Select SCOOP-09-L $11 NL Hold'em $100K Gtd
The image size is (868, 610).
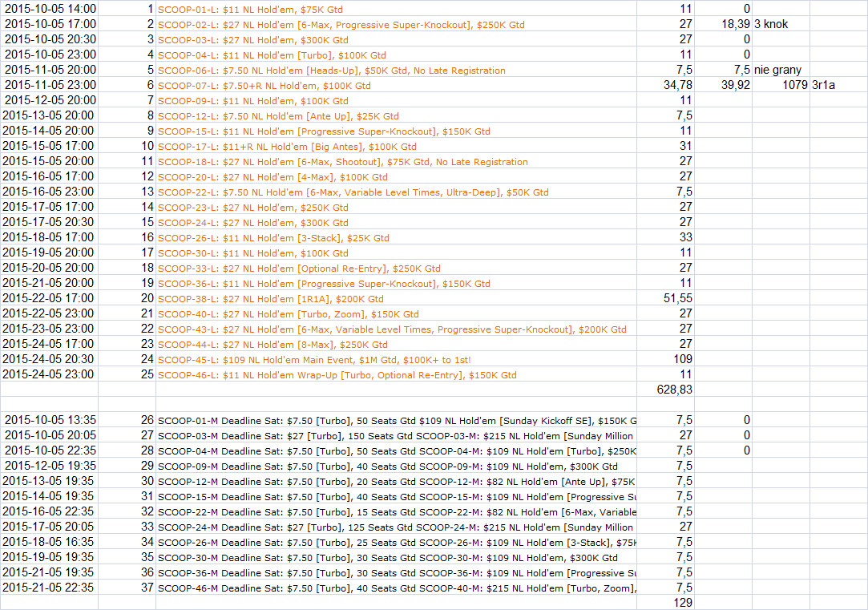396,100
